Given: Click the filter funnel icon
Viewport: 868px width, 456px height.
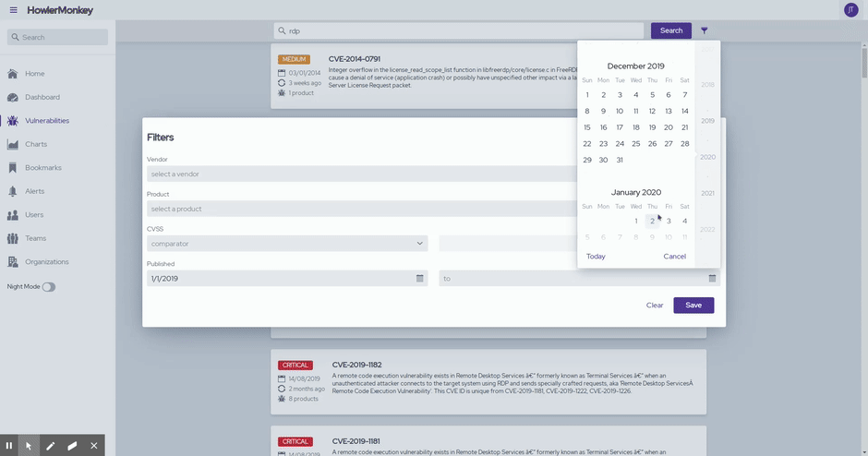Looking at the screenshot, I should click(705, 30).
